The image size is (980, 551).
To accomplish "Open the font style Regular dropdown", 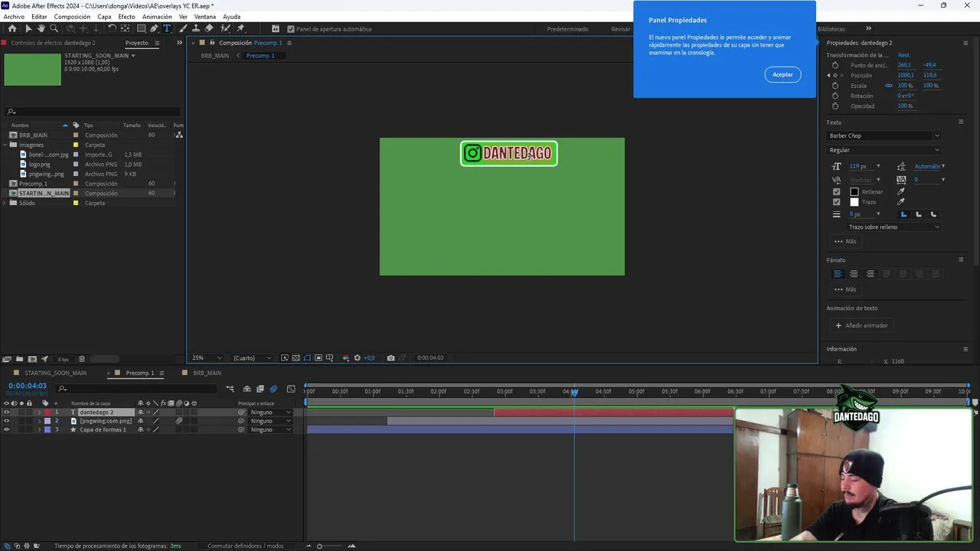I will click(884, 150).
